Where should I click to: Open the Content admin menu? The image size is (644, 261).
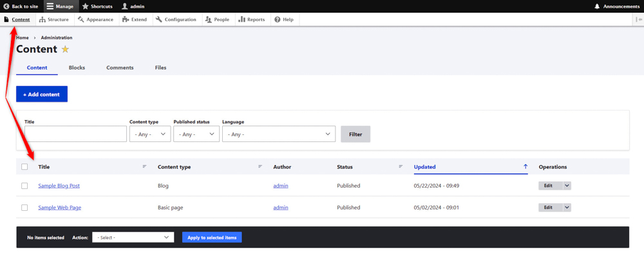(17, 19)
